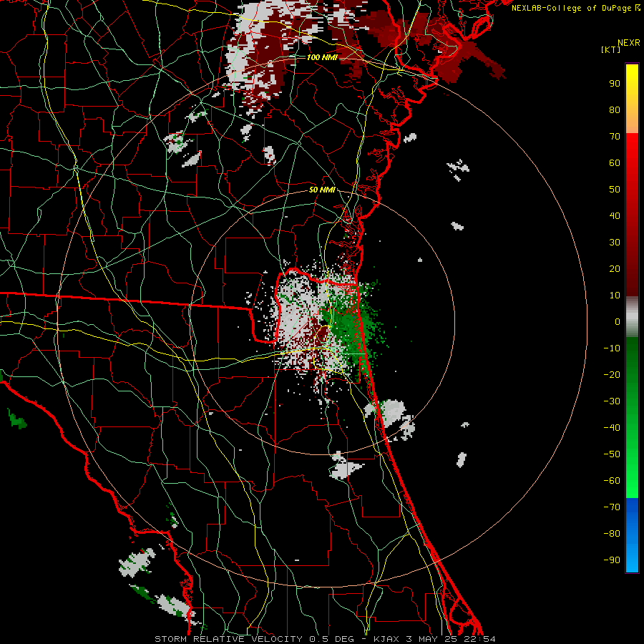
Task: Click the -60 knot scale label
Action: 612,481
